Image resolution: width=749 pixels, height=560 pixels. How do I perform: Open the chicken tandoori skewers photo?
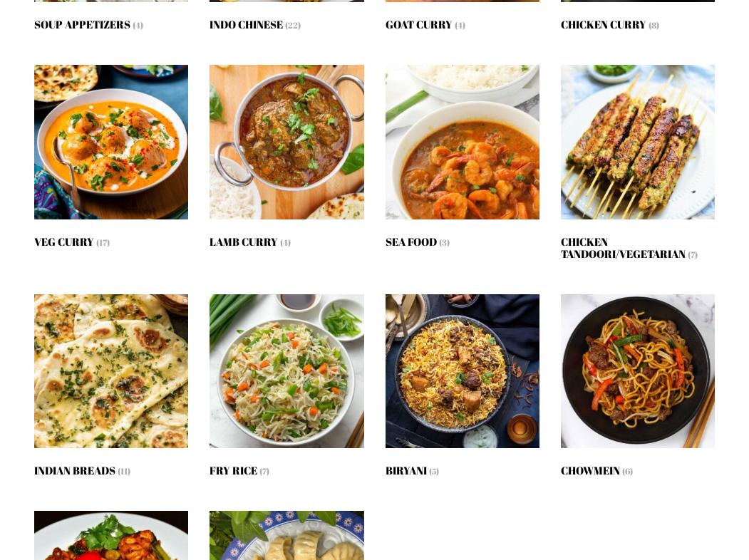tap(638, 142)
